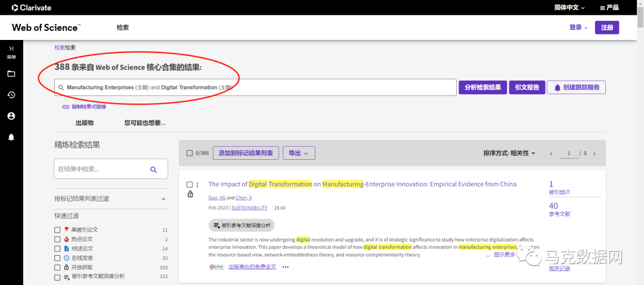Click the 引文报告 citation report button
The width and height of the screenshot is (644, 285).
(x=527, y=88)
